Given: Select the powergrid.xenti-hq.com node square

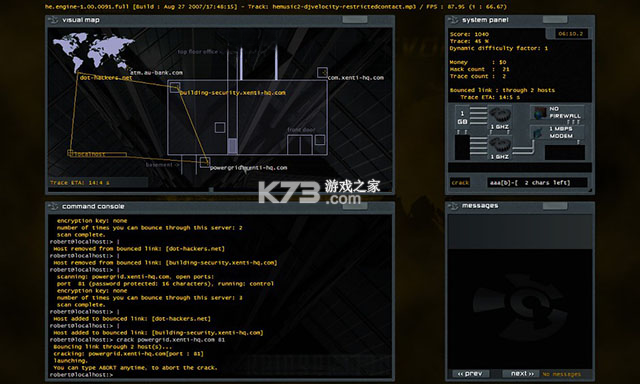Looking at the screenshot, I should pyautogui.click(x=205, y=162).
